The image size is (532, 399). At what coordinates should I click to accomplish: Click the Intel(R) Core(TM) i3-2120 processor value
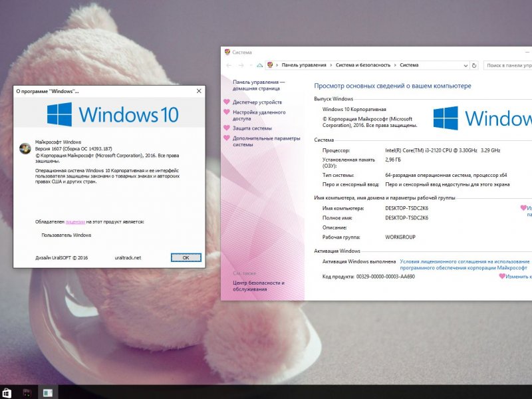443,150
